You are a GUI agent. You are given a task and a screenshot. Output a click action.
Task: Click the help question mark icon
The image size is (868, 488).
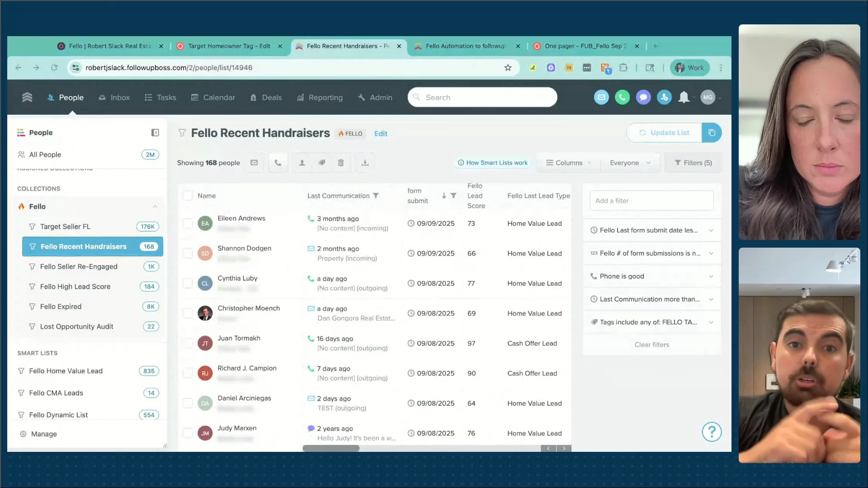712,432
